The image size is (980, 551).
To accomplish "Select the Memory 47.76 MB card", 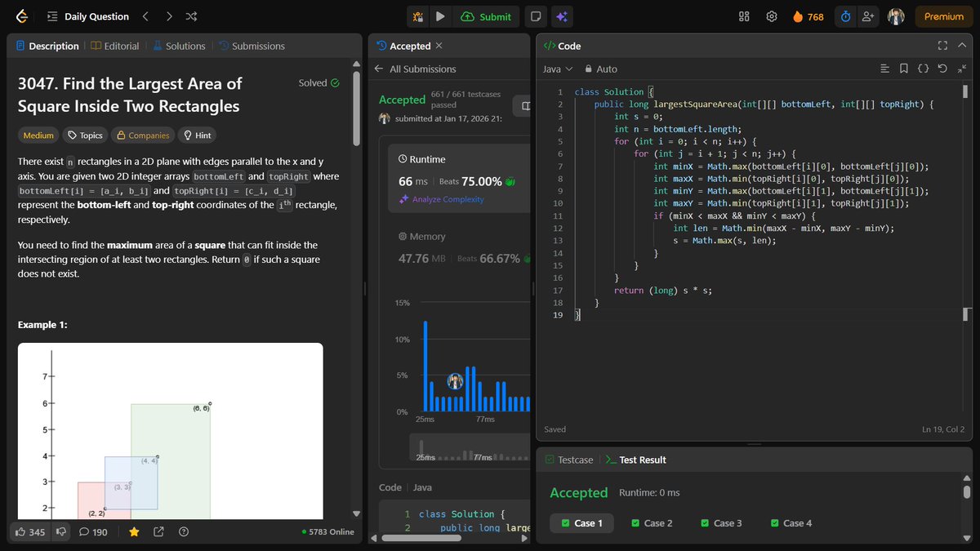I will point(460,249).
